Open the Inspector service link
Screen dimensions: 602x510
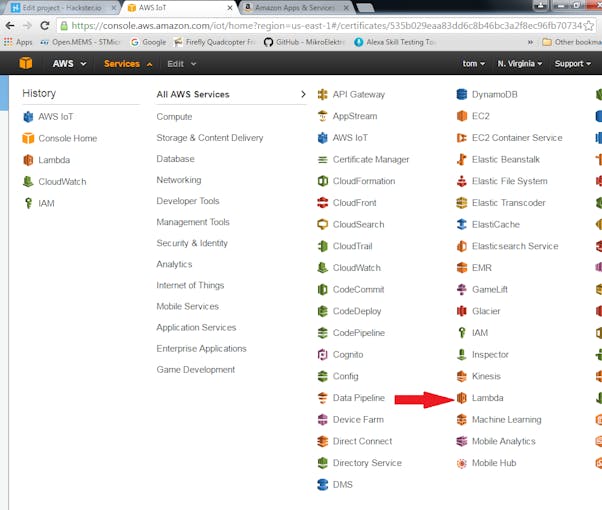490,354
